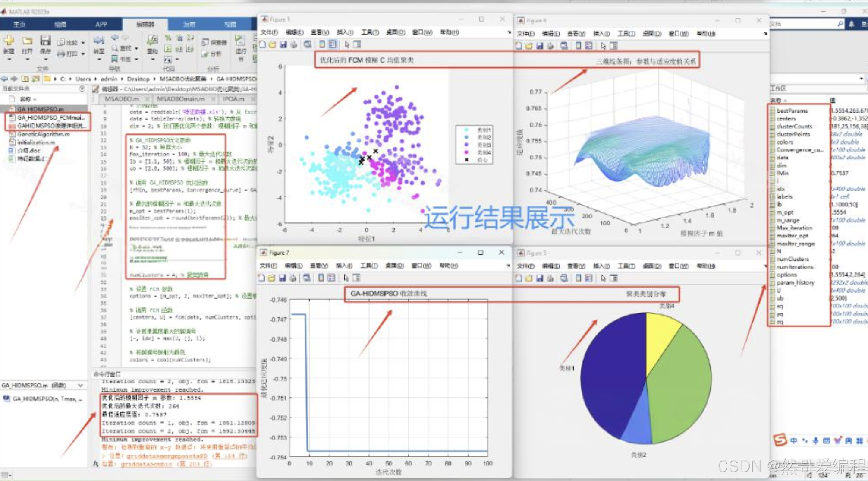Image resolution: width=868 pixels, height=481 pixels.
Task: Open the Tools (工具) menu in Figure 1
Action: (x=370, y=32)
